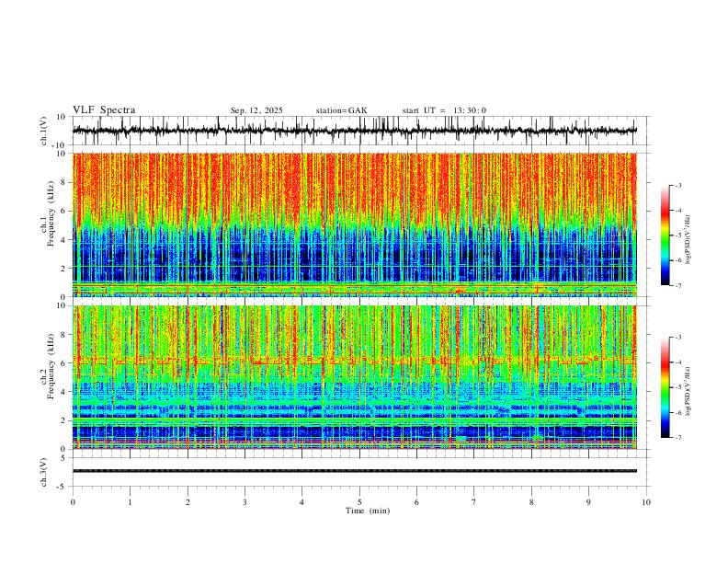Screen dimensions: 728x563
Task: Click the "-3" tick on ch.1 color bar
Action: pos(677,185)
